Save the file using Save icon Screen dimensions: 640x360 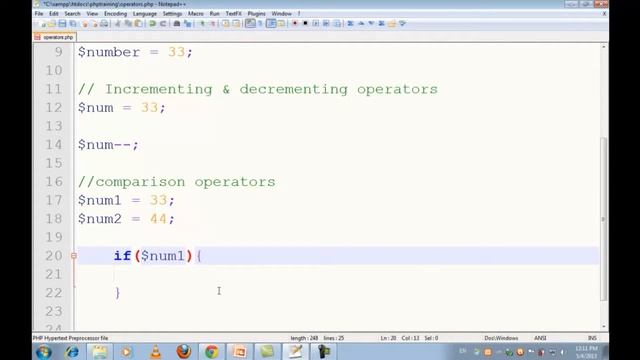[62, 24]
